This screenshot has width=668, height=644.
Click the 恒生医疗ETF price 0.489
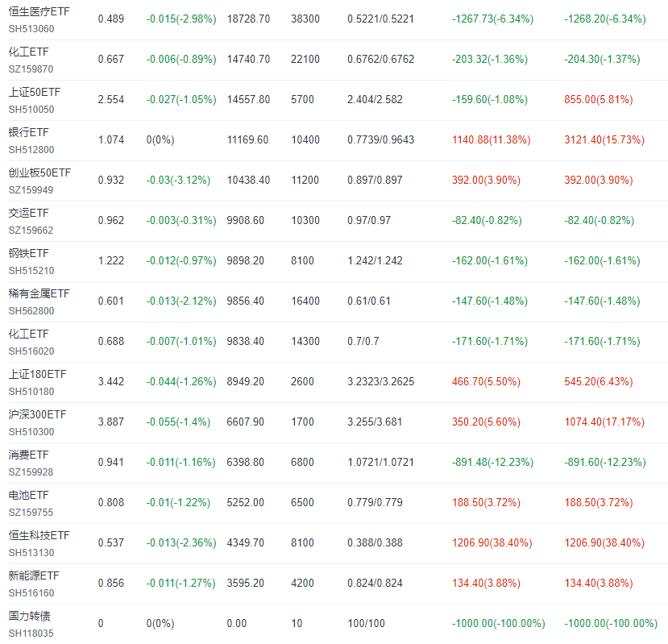pos(110,19)
